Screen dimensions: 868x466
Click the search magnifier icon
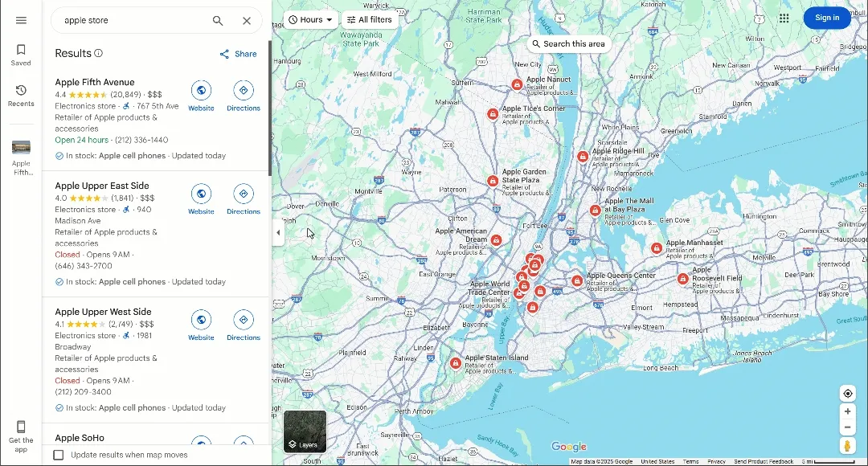pos(218,20)
